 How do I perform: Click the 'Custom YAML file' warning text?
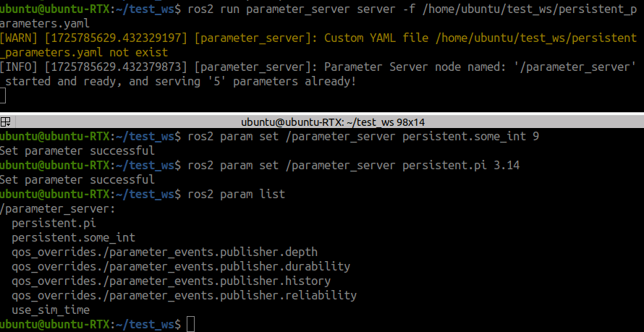tap(376, 38)
